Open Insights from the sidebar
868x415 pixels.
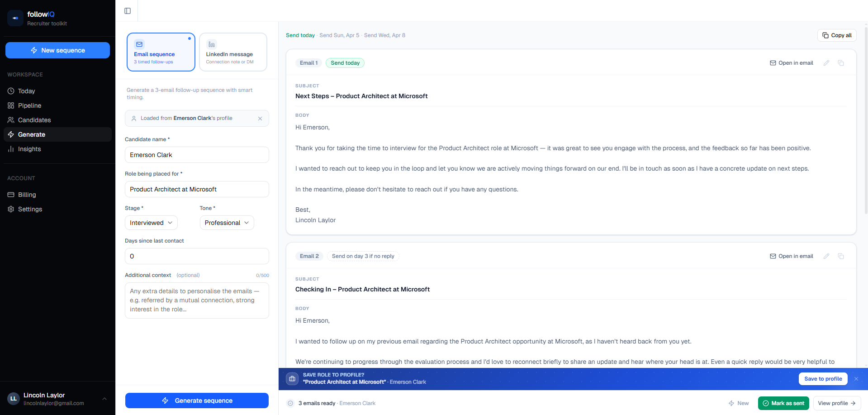pos(57,149)
